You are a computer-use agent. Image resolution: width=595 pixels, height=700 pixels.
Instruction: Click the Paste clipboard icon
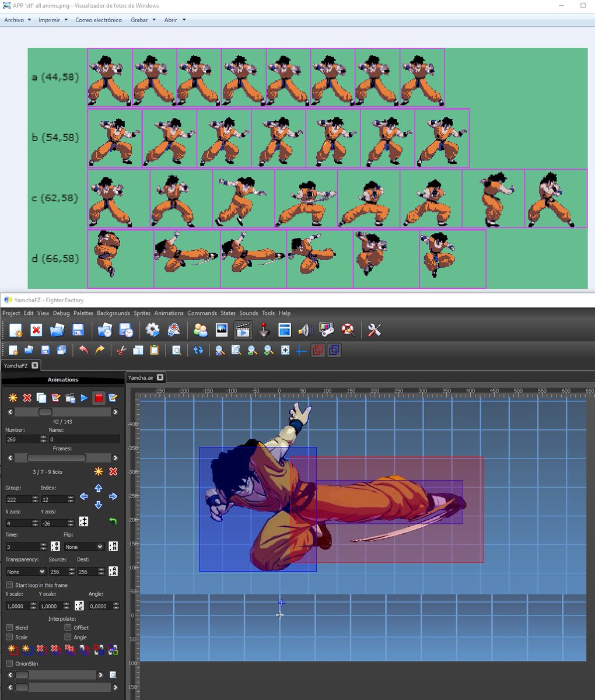(154, 350)
